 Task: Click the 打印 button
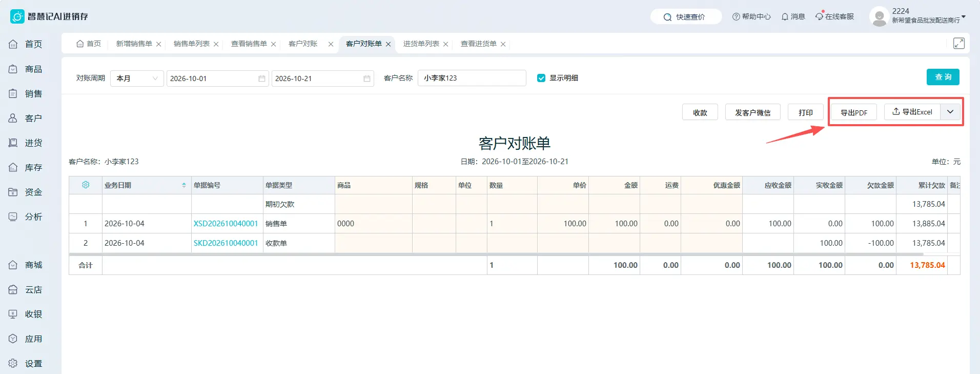[806, 112]
